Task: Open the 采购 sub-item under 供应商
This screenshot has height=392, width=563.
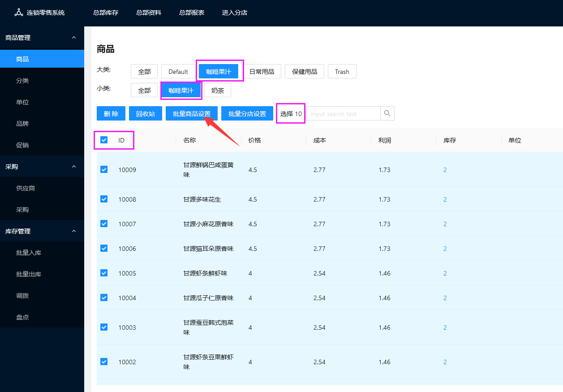Action: (42, 210)
